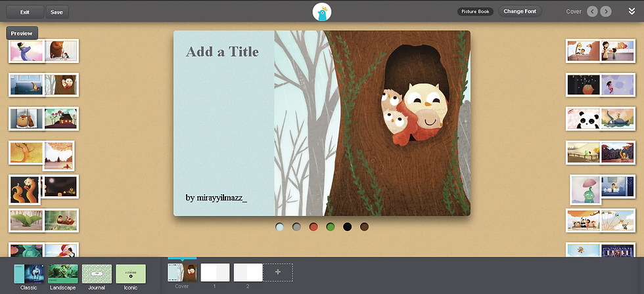Choose the gray cover color
Image resolution: width=644 pixels, height=294 pixels.
pyautogui.click(x=296, y=227)
